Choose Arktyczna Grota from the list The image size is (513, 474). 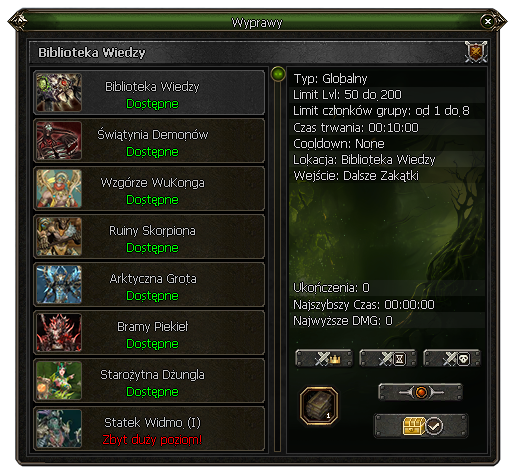pyautogui.click(x=149, y=285)
